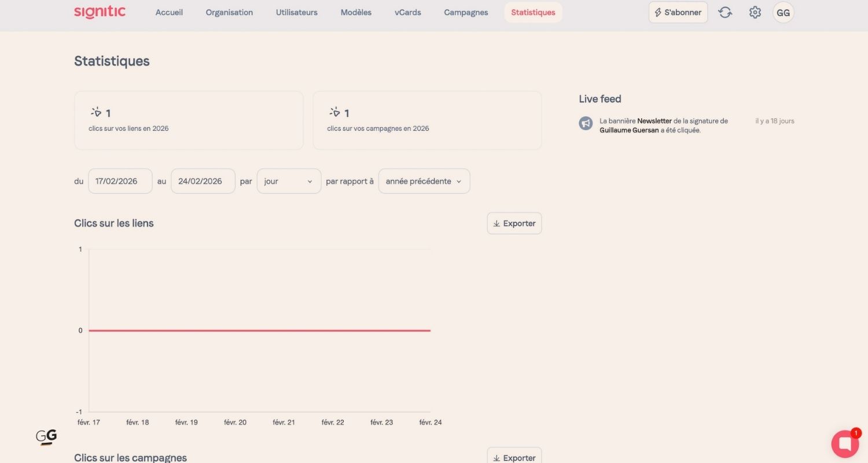Select the vCards tab

(x=407, y=12)
